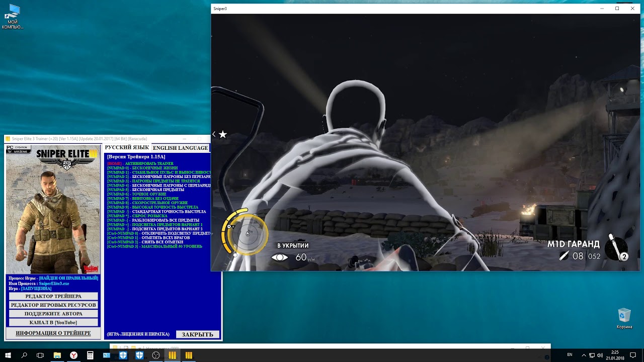Open Yandex Browser from the taskbar
The image size is (644, 362).
pyautogui.click(x=73, y=355)
